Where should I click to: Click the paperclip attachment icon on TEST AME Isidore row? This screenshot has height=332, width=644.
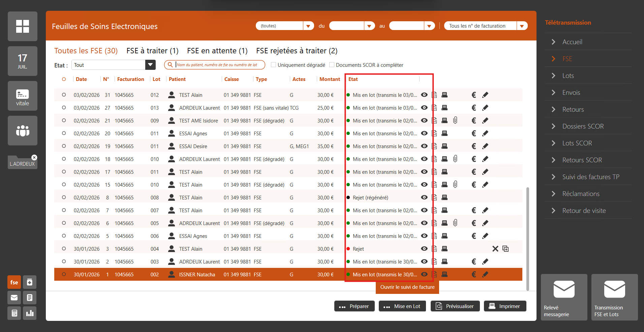455,120
